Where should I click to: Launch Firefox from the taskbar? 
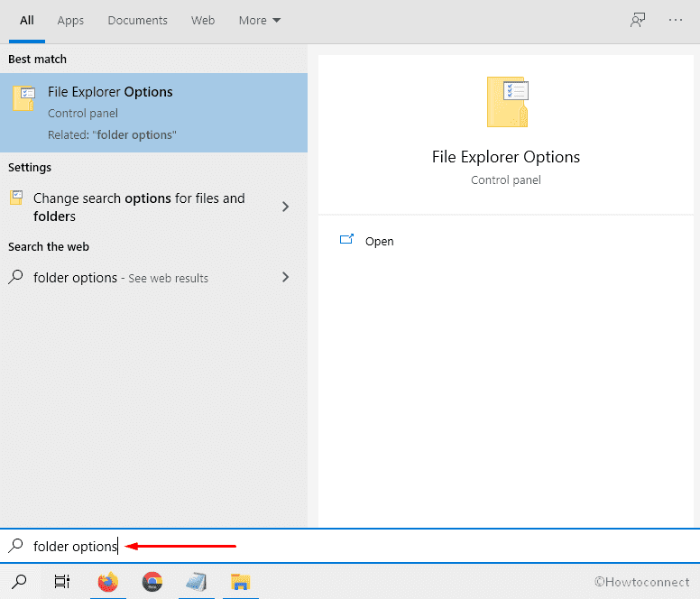tap(108, 582)
